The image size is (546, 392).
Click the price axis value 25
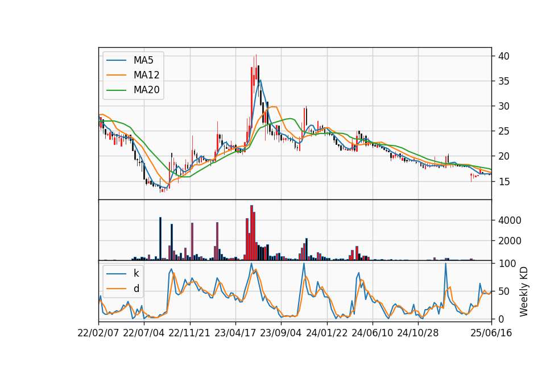point(503,131)
